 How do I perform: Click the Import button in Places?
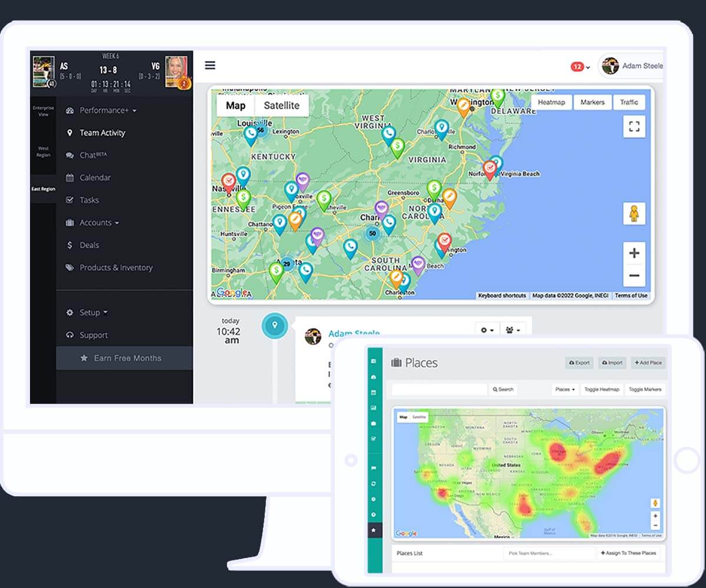(x=612, y=363)
